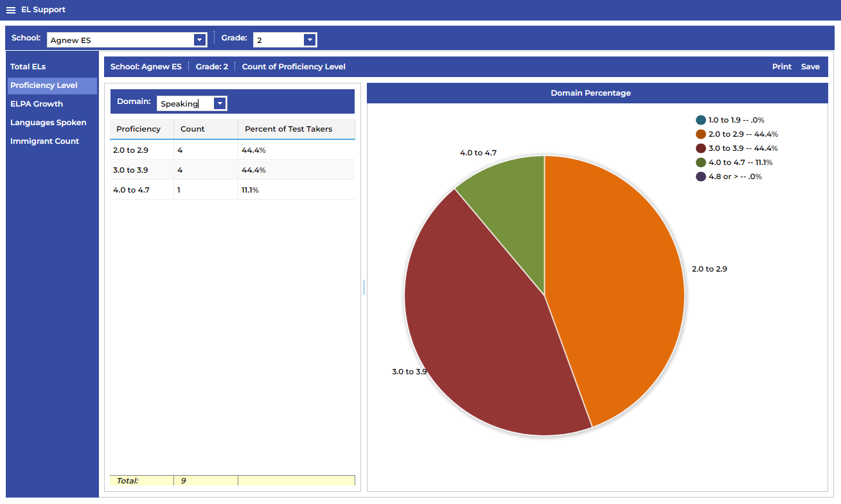Expand the Grade dropdown arrow
The image size is (841, 504).
pyautogui.click(x=310, y=40)
